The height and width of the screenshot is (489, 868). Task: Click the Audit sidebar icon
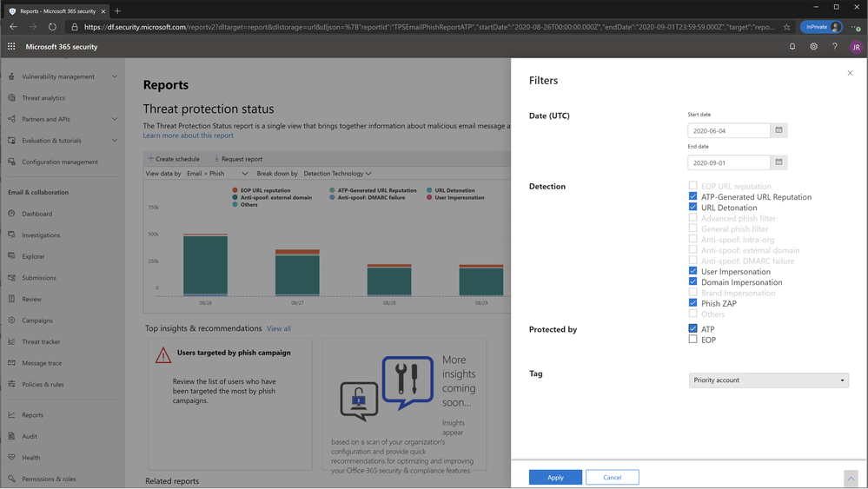[x=11, y=436]
